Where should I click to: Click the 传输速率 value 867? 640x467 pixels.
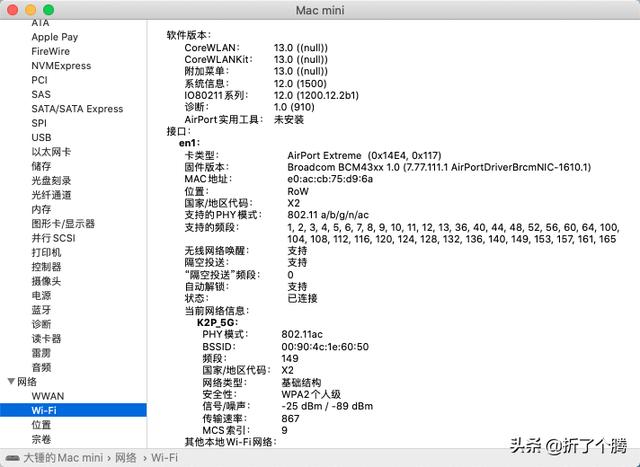pos(290,418)
